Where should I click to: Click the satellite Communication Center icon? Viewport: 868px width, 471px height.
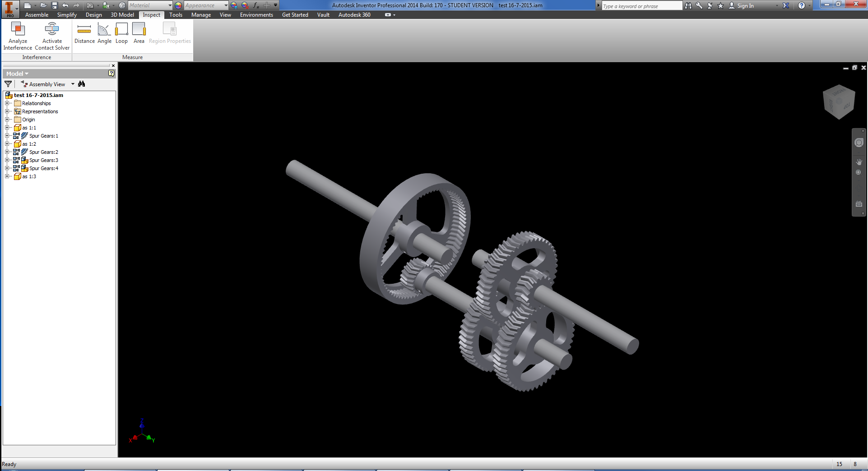pos(710,5)
